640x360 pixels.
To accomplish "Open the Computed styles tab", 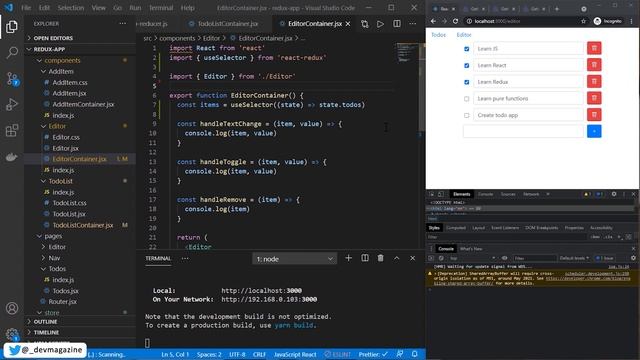I will pyautogui.click(x=456, y=228).
